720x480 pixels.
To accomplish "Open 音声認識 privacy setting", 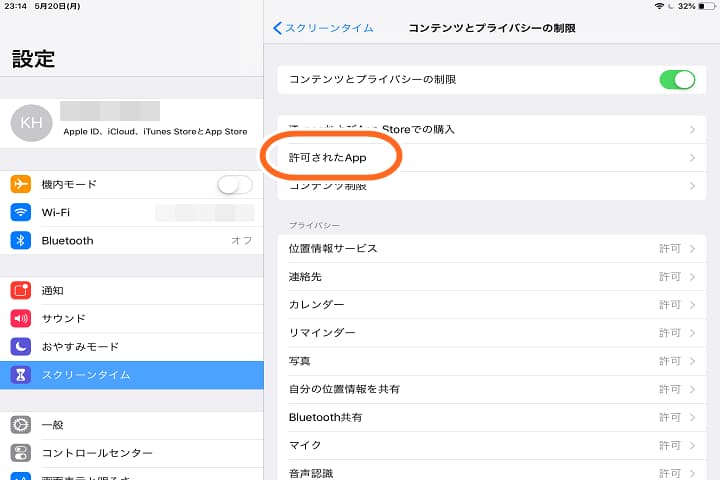I will pyautogui.click(x=492, y=471).
